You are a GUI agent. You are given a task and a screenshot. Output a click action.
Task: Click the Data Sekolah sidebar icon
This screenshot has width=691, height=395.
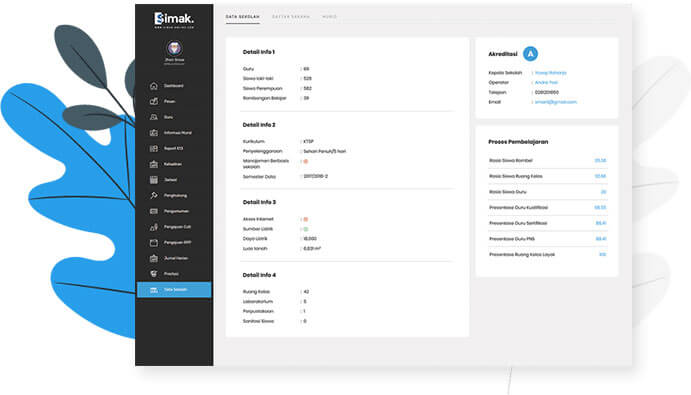click(153, 290)
